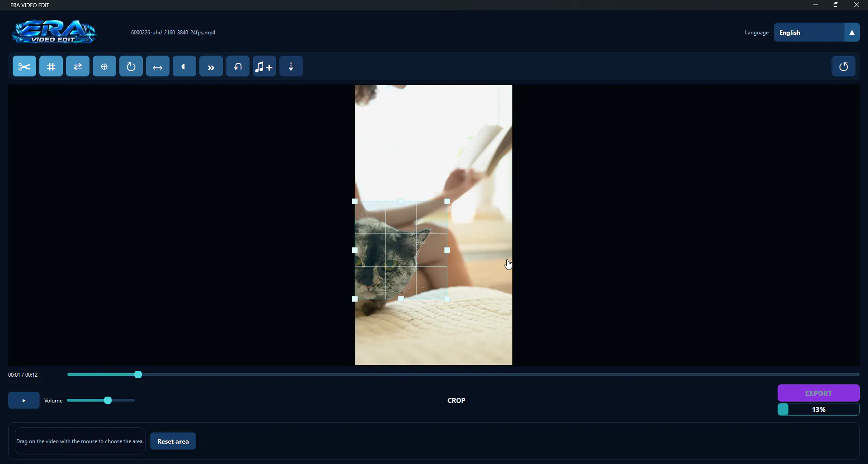Click the 13% export progress bar

819,409
